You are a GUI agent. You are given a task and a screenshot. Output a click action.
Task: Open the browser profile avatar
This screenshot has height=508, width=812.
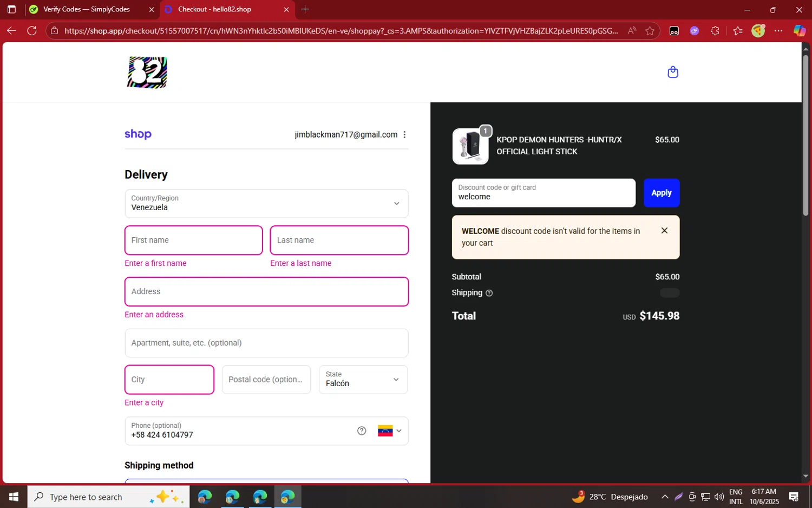[758, 31]
